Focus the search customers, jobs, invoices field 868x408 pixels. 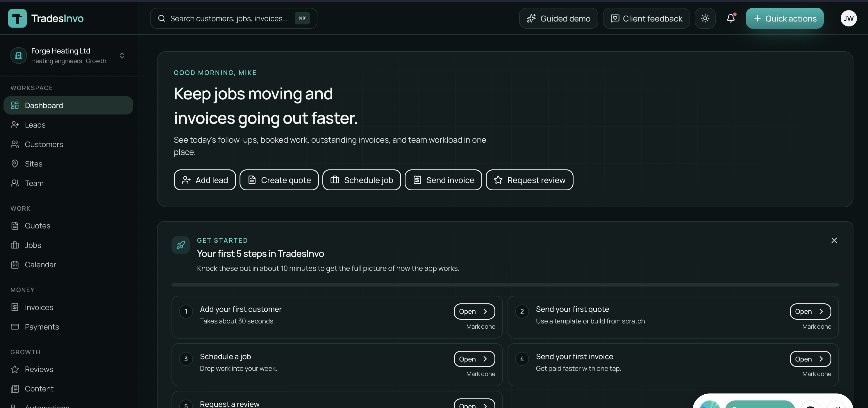click(233, 18)
